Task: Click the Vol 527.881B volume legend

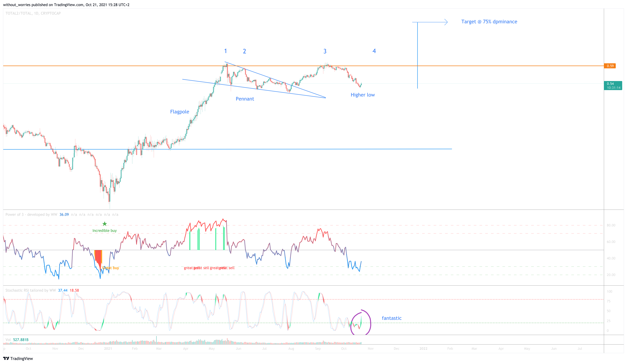Action: click(17, 340)
